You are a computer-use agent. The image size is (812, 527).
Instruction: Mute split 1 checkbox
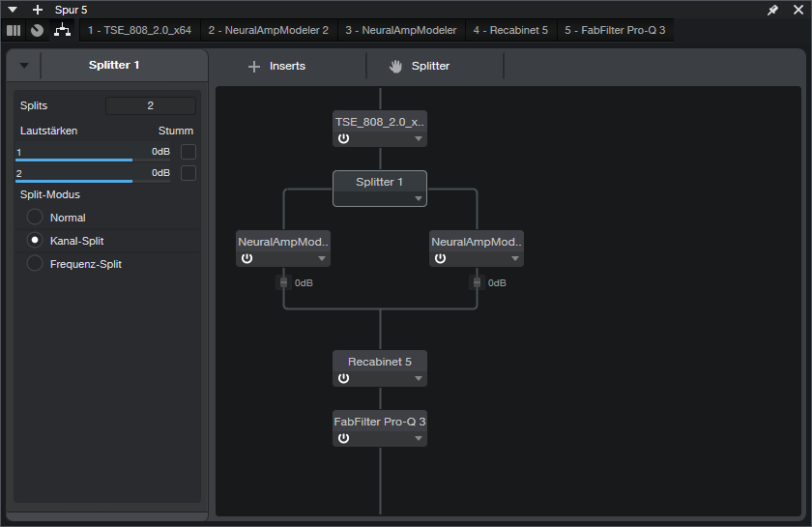pos(188,152)
